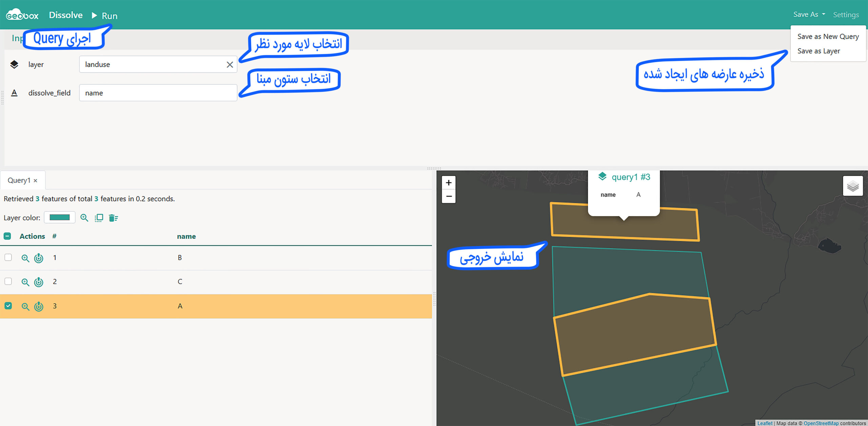868x426 pixels.
Task: Uncheck the row 3 checkbox
Action: (8, 306)
